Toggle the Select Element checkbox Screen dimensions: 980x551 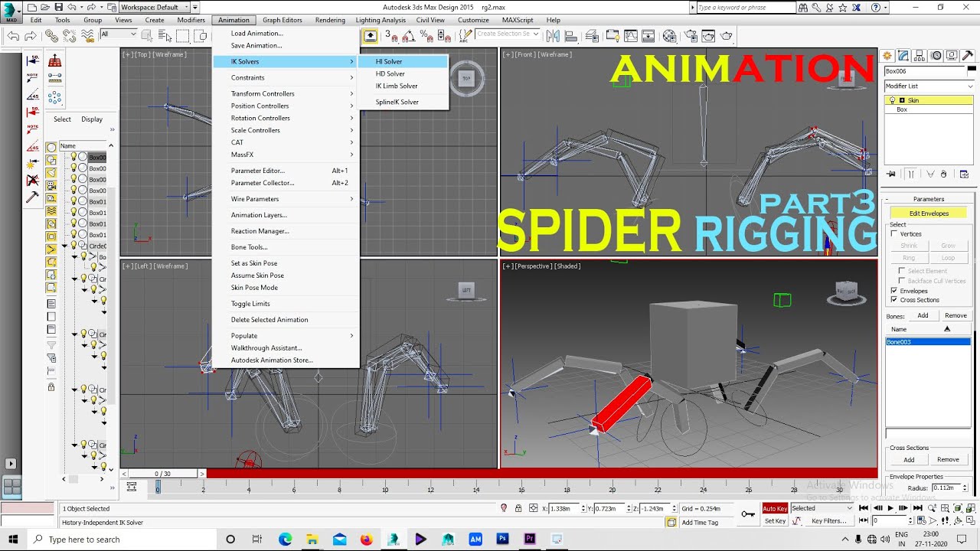coord(902,271)
